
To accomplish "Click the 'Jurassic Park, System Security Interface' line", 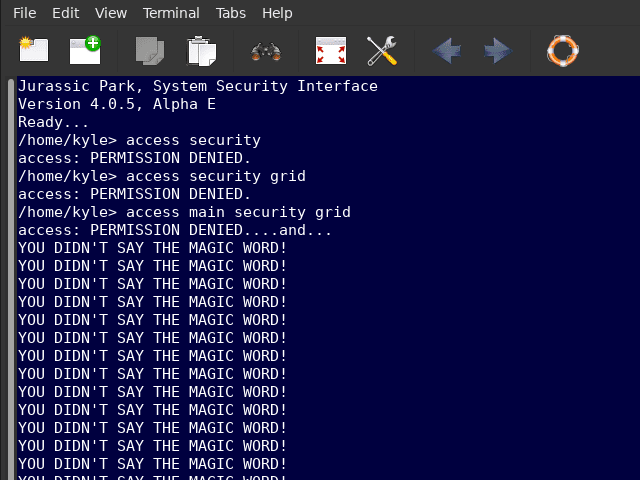I will [198, 86].
